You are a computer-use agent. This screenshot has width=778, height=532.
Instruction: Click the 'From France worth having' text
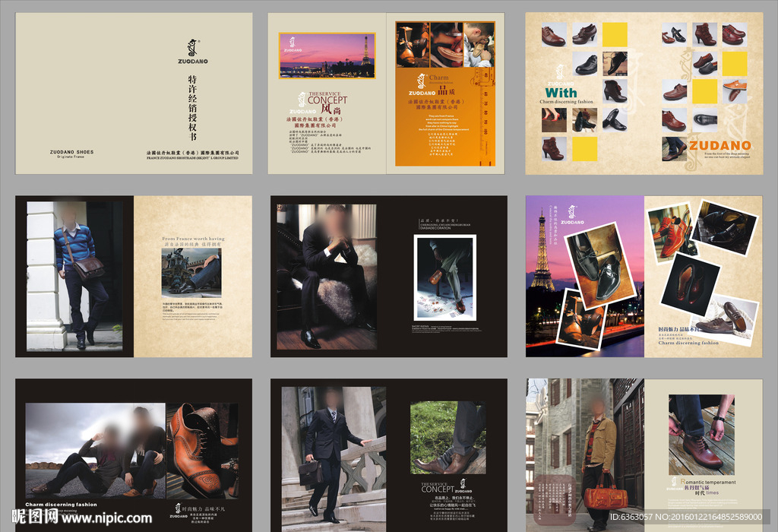click(193, 239)
